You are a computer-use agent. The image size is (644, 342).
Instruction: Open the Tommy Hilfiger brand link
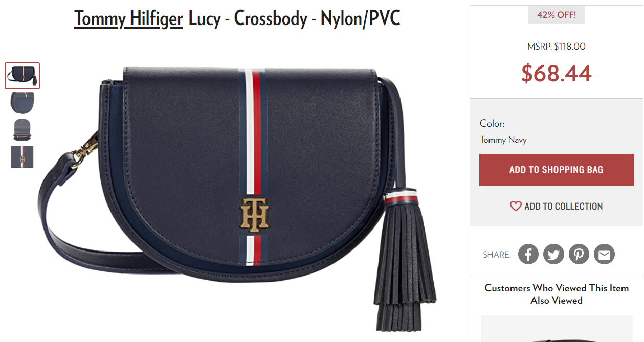tap(128, 19)
